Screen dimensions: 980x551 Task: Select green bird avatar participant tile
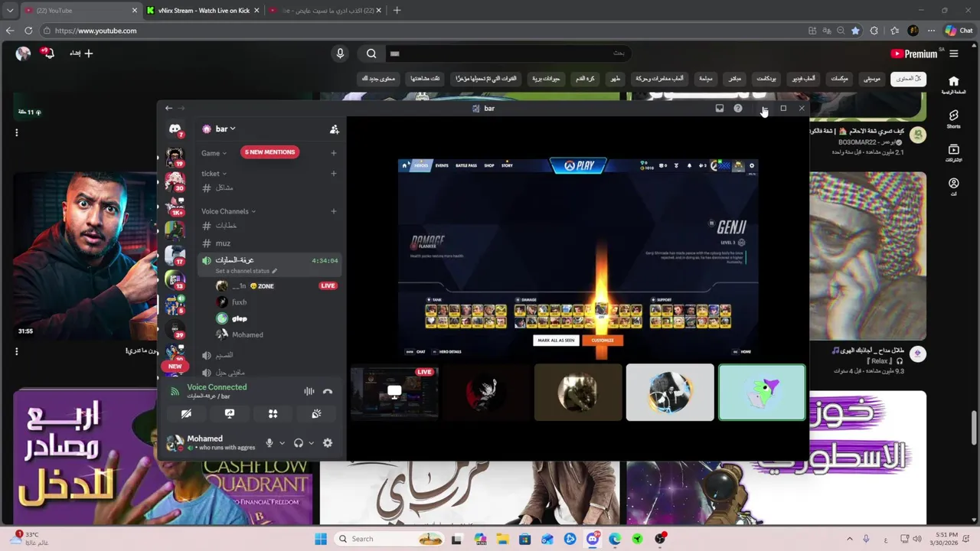762,393
